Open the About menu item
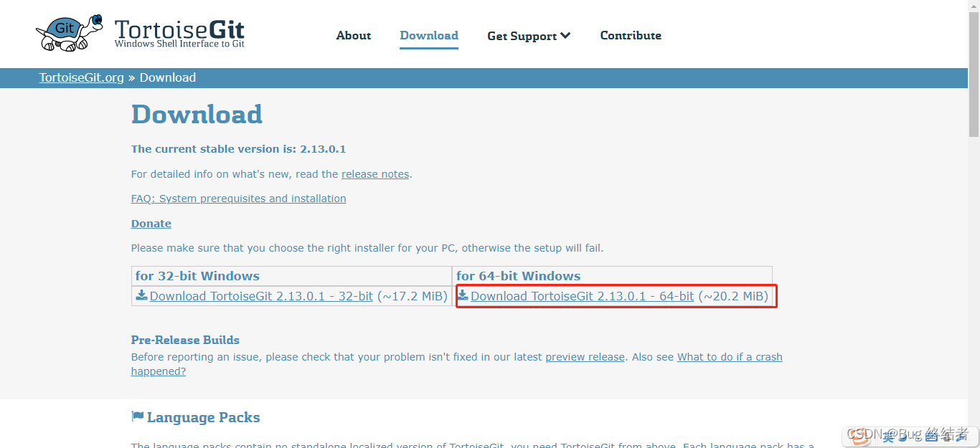 [354, 35]
